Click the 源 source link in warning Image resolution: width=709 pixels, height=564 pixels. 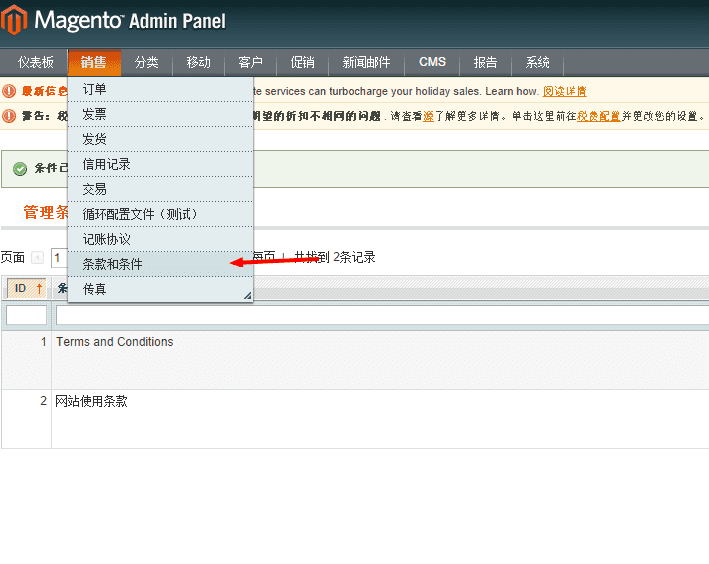(x=428, y=116)
